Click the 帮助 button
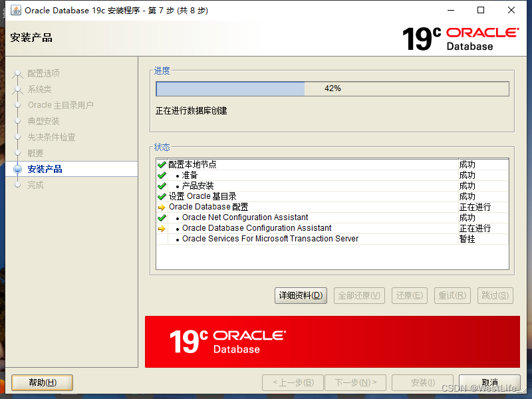Image resolution: width=532 pixels, height=399 pixels. pos(42,382)
